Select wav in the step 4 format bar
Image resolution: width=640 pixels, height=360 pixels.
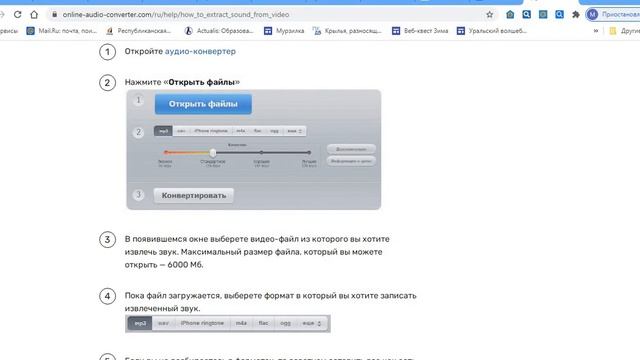(163, 323)
